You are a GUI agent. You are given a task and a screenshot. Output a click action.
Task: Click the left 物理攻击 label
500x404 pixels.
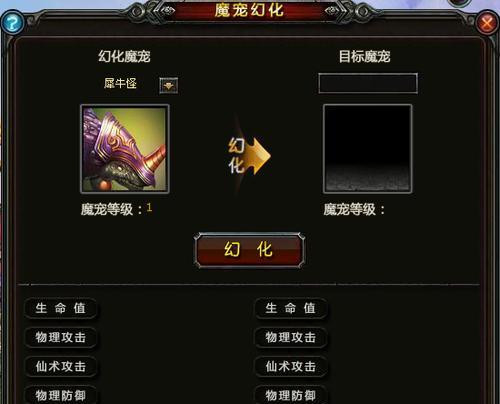(61, 337)
